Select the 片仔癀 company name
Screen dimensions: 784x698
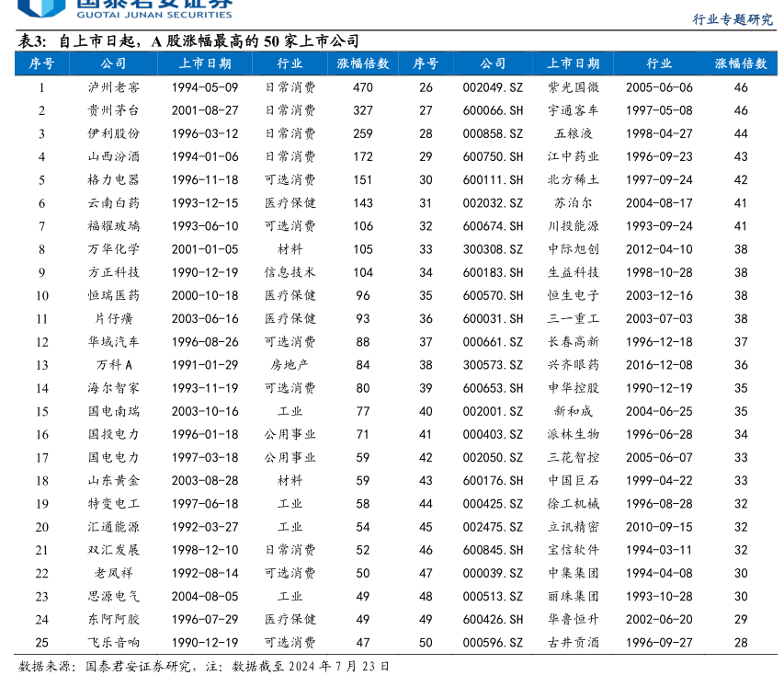pos(113,319)
